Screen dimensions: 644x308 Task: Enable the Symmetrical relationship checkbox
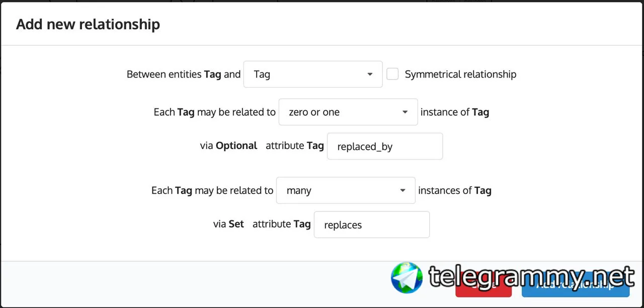pyautogui.click(x=392, y=74)
